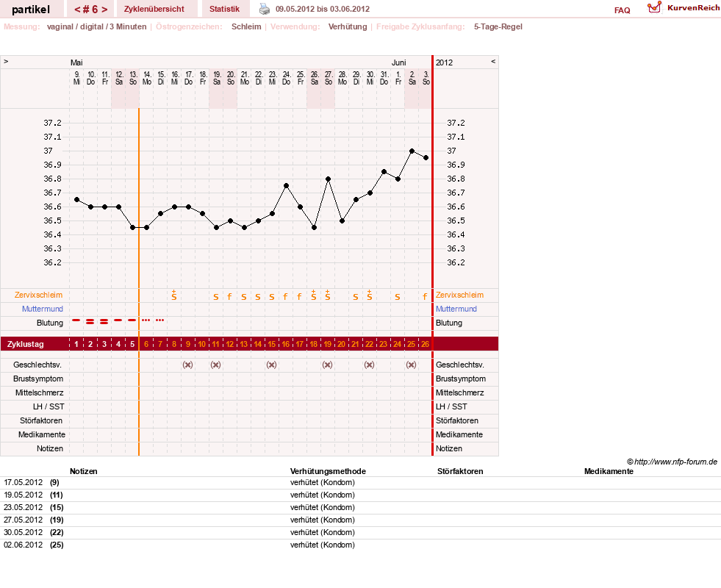Click the right Zervixschleim row label

[460, 295]
